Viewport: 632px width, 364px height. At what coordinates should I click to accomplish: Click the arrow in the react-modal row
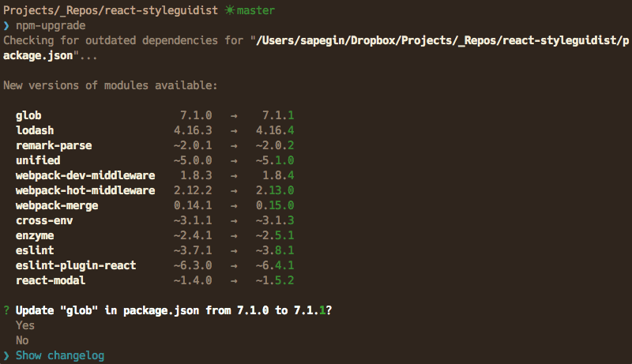pyautogui.click(x=234, y=281)
